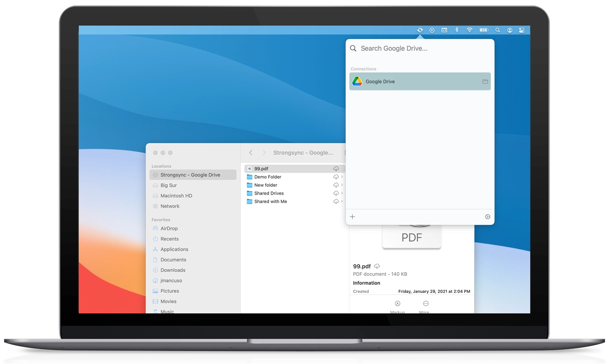Click cloud download icon for New folder

pos(336,185)
